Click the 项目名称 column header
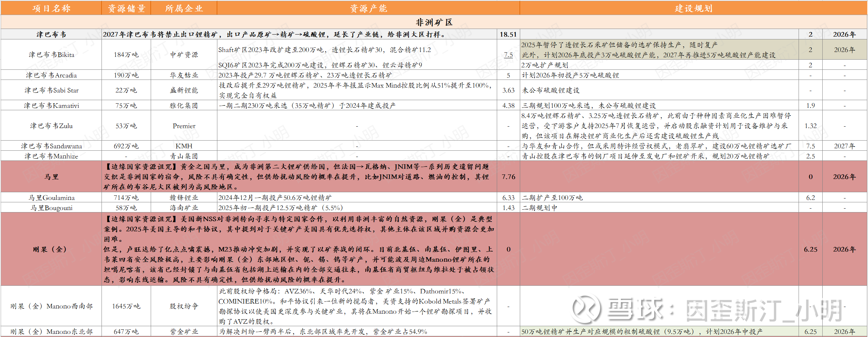868x337 pixels. pyautogui.click(x=51, y=8)
